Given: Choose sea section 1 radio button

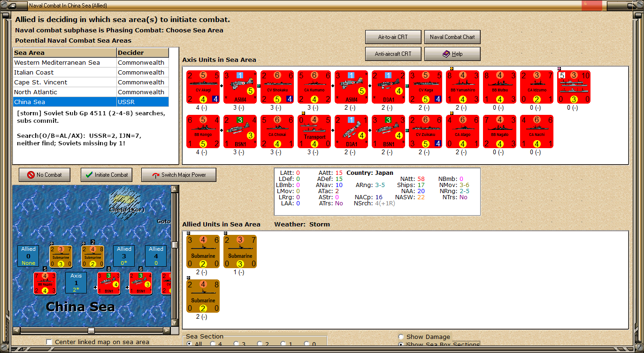Looking at the screenshot, I should click(x=284, y=344).
